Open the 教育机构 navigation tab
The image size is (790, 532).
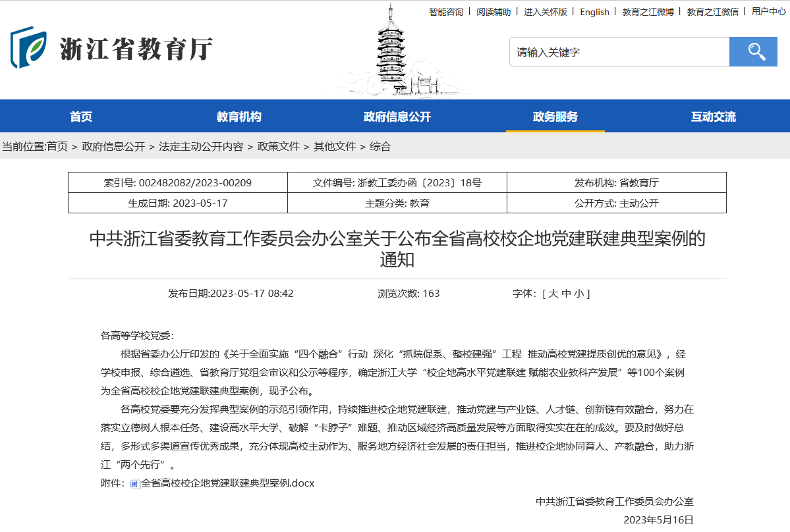[239, 117]
